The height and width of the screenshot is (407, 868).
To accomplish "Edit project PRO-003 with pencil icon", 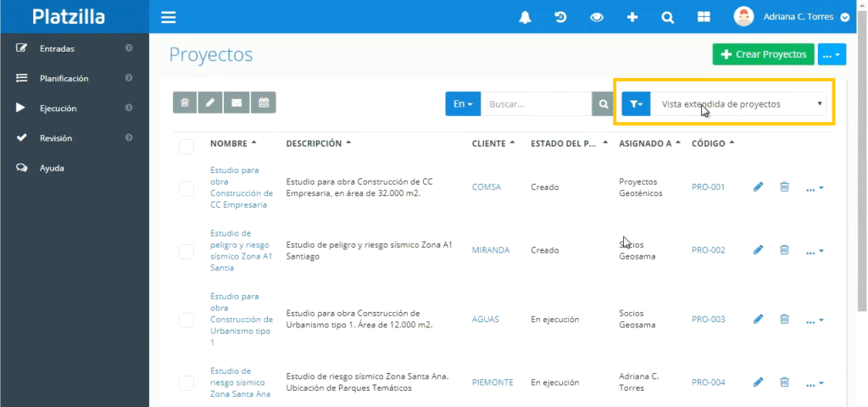I will (759, 319).
